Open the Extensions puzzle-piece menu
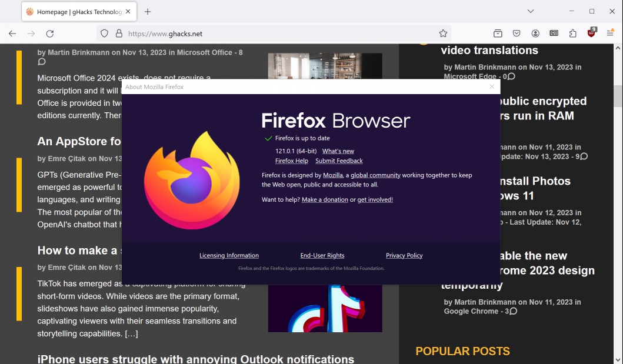Screen dimensions: 623x364 point(572,34)
